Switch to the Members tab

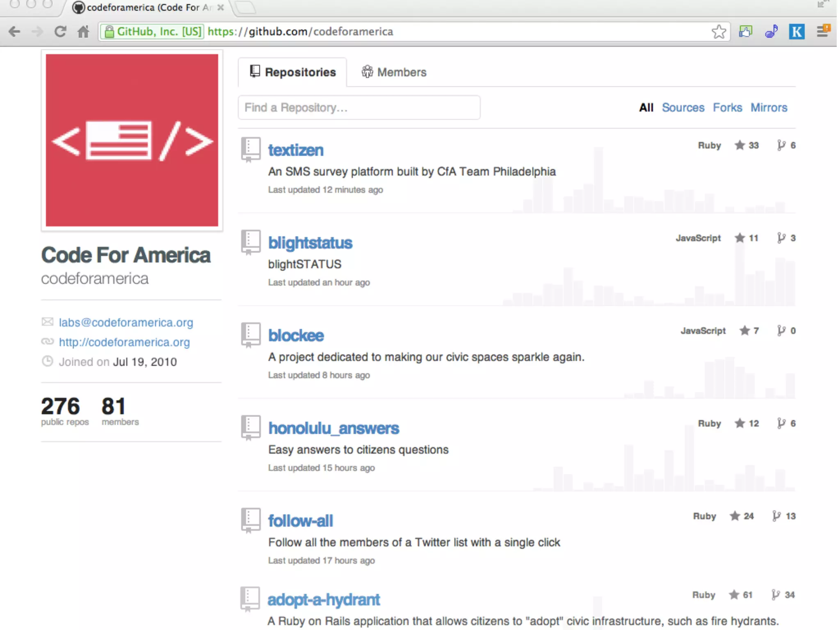coord(394,72)
